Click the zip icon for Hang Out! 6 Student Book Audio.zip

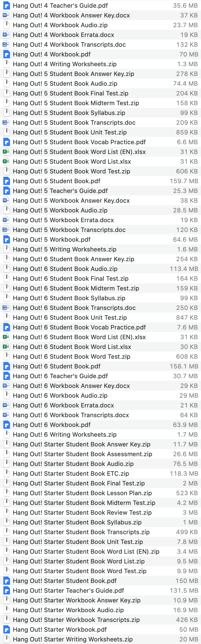point(6,269)
